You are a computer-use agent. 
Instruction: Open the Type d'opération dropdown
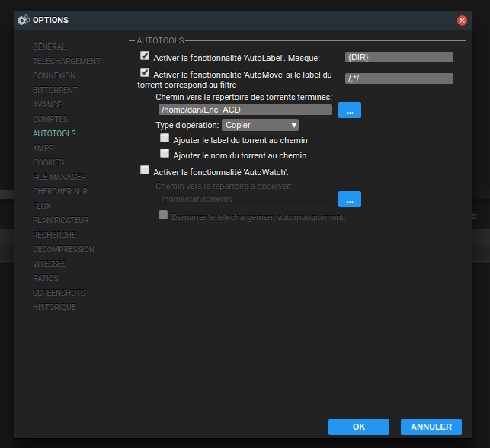point(260,125)
